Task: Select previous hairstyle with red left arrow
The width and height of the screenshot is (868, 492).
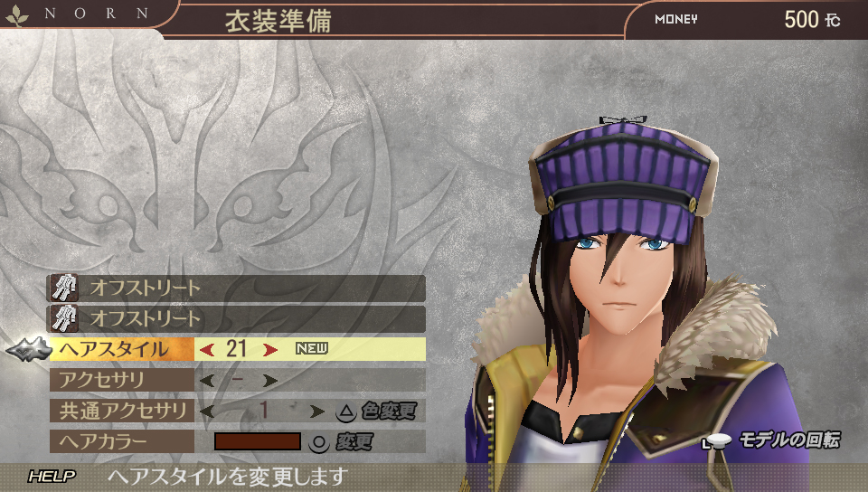Action: (207, 350)
